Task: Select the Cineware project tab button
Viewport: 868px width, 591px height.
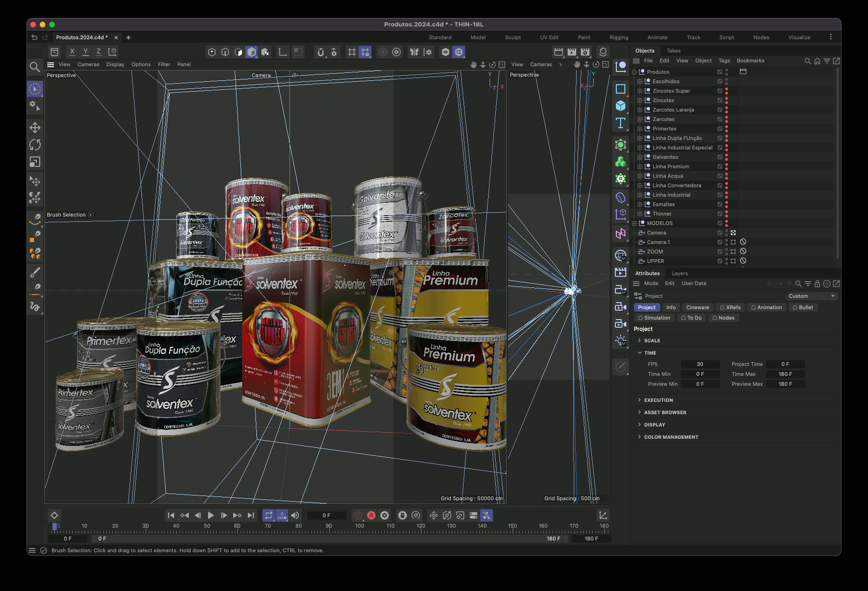Action: [698, 307]
